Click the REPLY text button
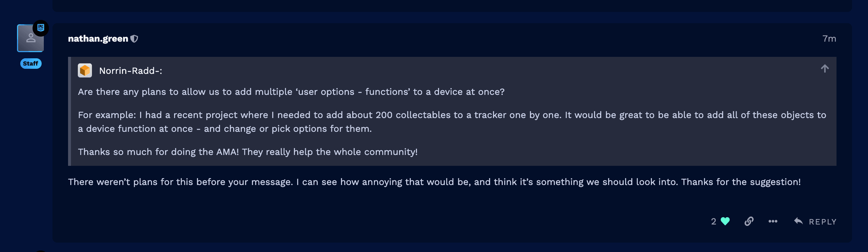 pyautogui.click(x=823, y=222)
